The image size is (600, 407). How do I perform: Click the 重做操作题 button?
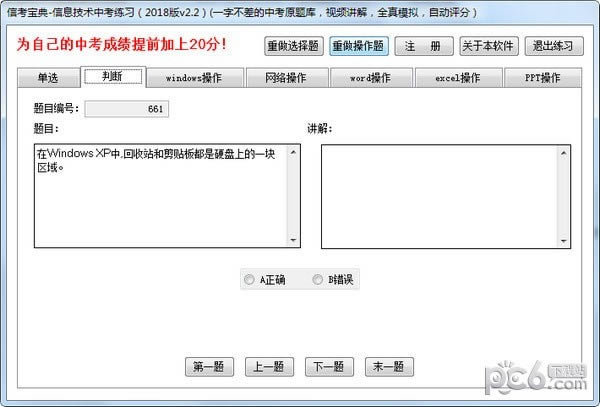[x=359, y=46]
